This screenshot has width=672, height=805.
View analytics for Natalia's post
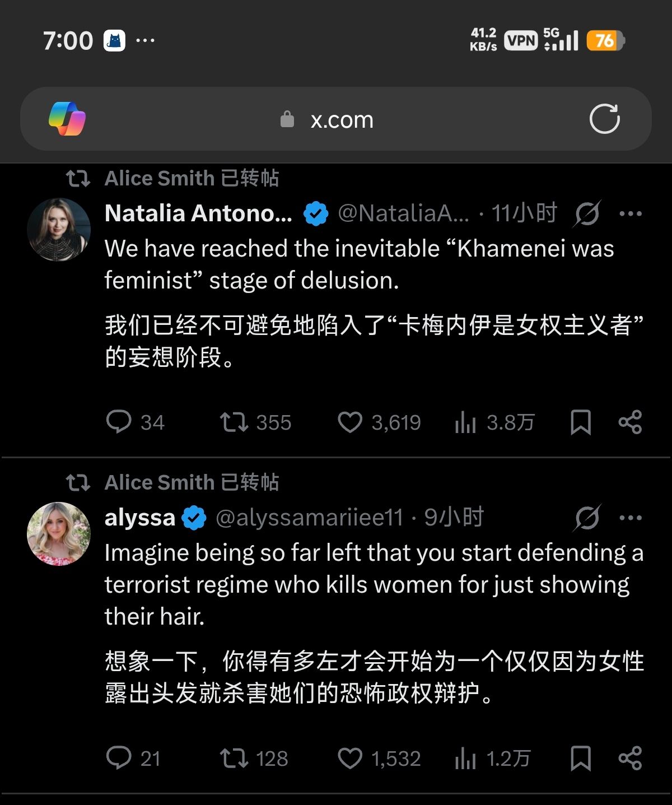pyautogui.click(x=465, y=422)
